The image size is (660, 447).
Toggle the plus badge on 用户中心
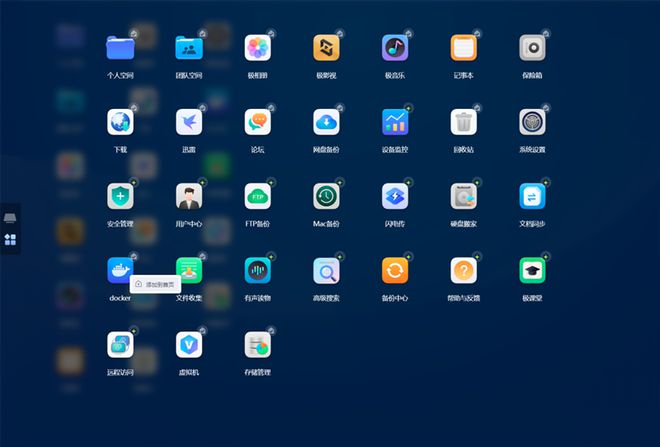[202, 182]
